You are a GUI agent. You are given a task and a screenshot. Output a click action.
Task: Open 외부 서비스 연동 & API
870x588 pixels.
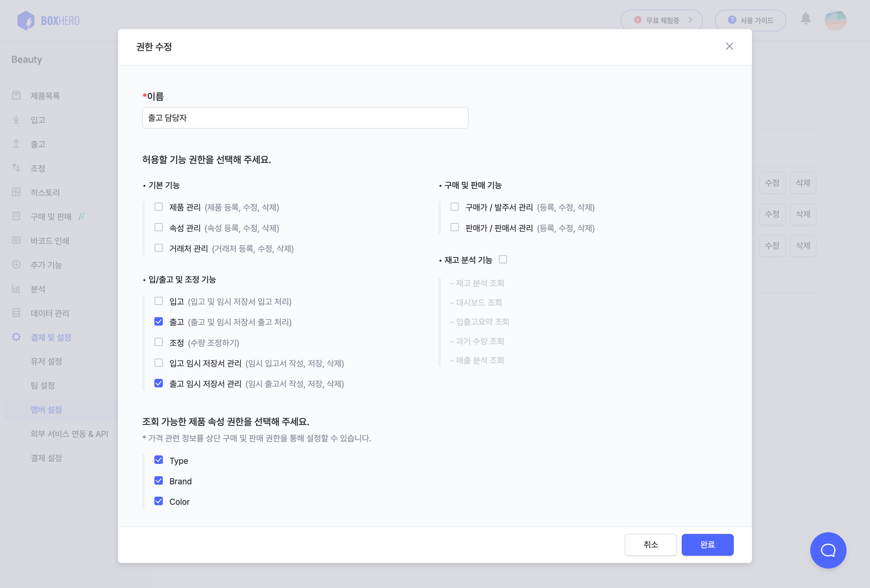point(70,434)
